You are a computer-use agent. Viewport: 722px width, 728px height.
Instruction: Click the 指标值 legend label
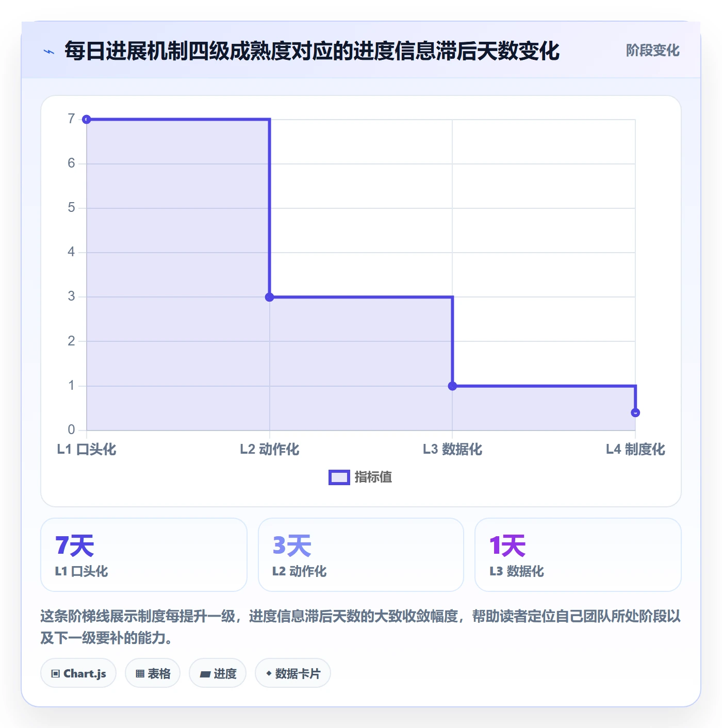coord(373,477)
